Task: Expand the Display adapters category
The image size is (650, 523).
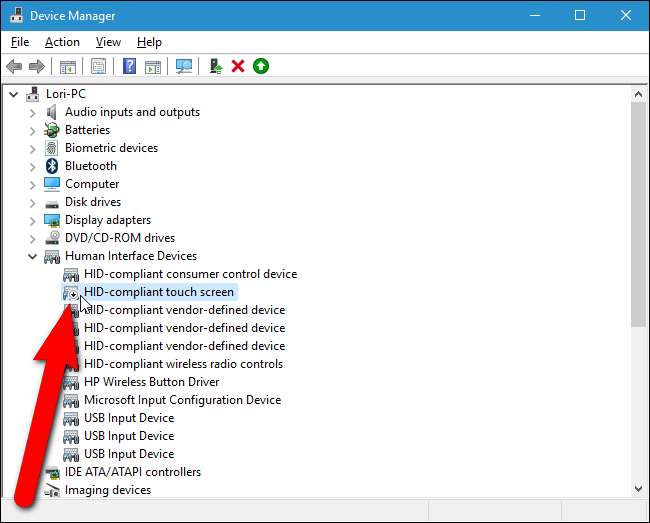Action: coord(32,220)
